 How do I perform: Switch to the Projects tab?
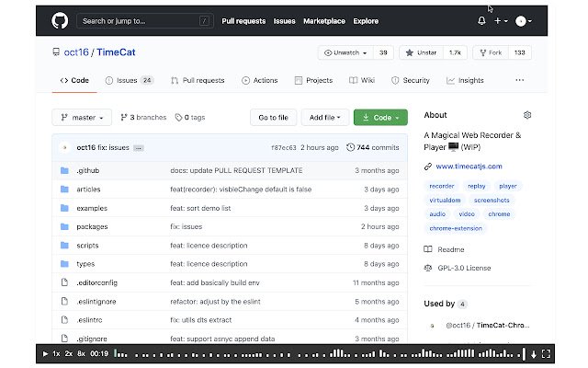pos(313,80)
